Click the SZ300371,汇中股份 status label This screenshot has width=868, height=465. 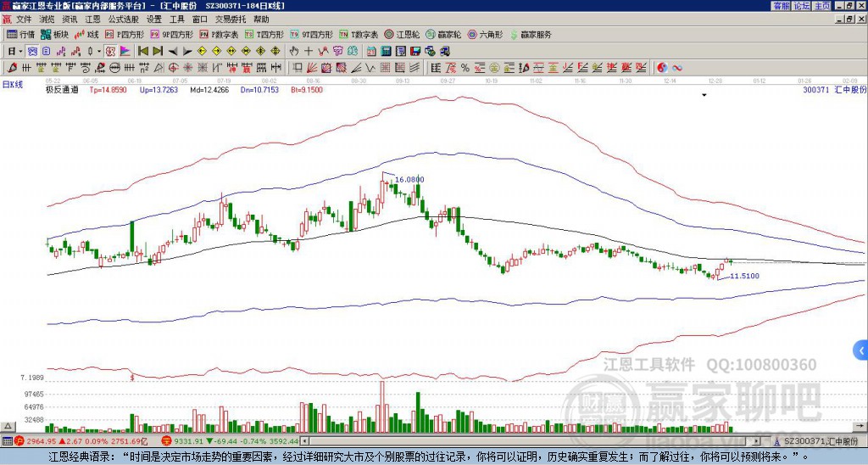[820, 441]
